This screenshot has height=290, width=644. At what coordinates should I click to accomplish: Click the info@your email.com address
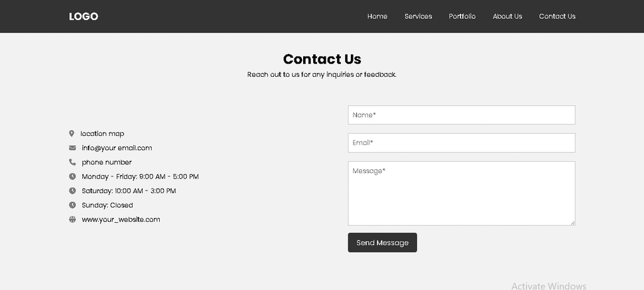click(x=117, y=148)
